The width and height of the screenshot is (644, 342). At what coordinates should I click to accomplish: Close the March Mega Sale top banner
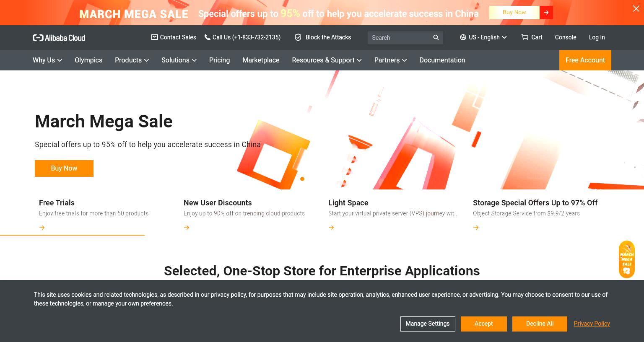coord(636,8)
